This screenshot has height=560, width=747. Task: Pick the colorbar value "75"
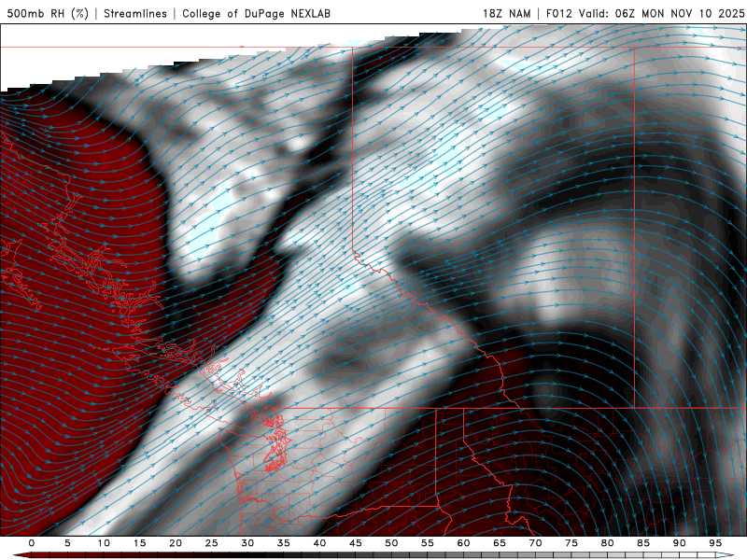571,543
